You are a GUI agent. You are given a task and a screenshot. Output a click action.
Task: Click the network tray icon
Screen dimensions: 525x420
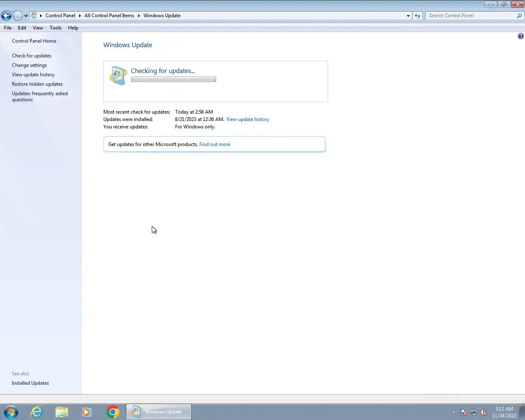coord(474,412)
